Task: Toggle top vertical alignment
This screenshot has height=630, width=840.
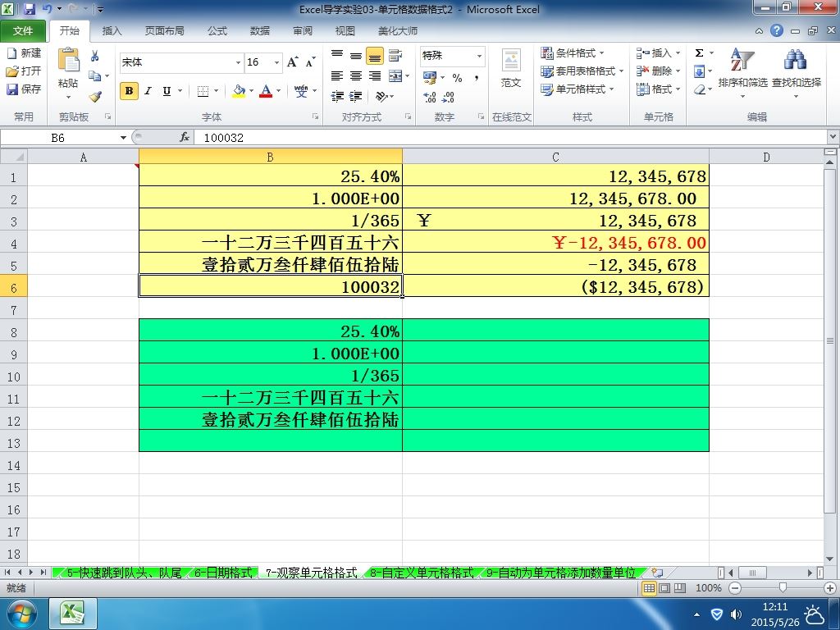Action: [x=337, y=55]
